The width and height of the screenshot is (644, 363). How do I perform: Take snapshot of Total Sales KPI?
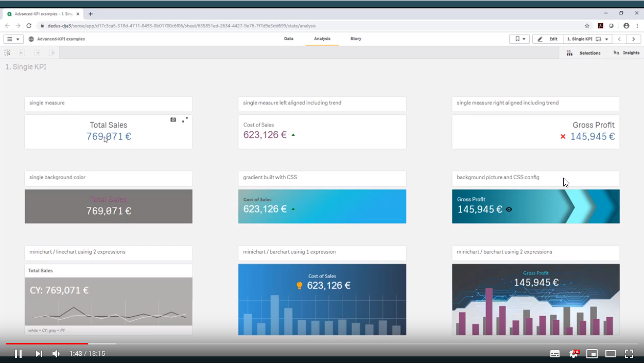tap(173, 119)
